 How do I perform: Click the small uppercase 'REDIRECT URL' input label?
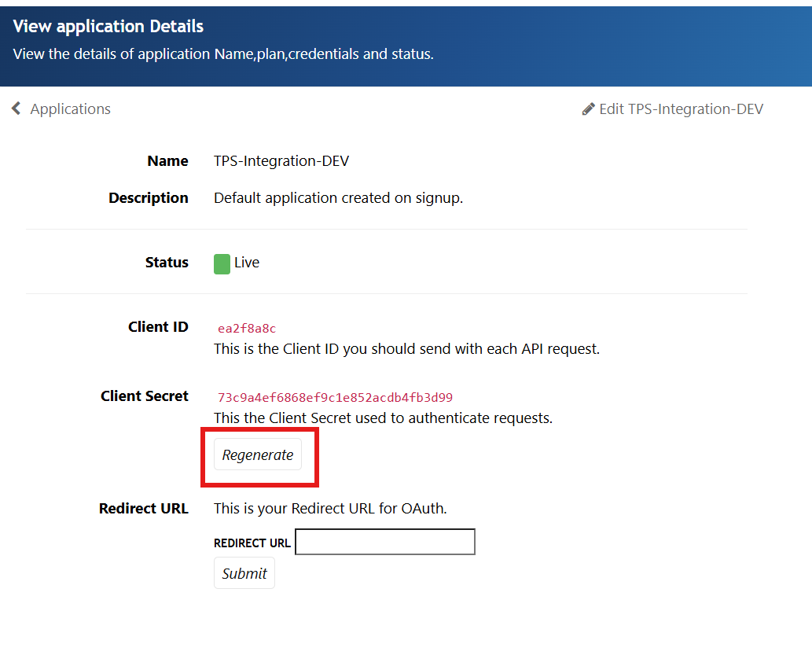pos(252,543)
